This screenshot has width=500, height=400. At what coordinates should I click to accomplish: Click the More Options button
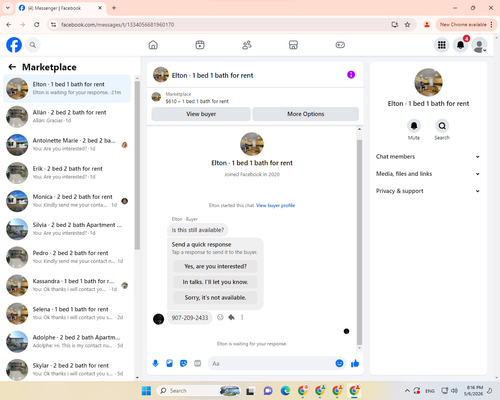coord(306,114)
